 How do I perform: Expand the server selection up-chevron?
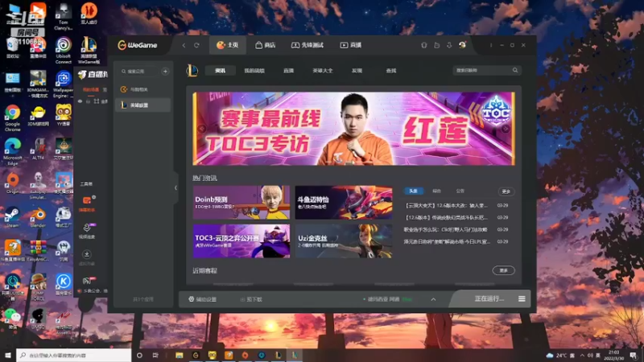[433, 299]
